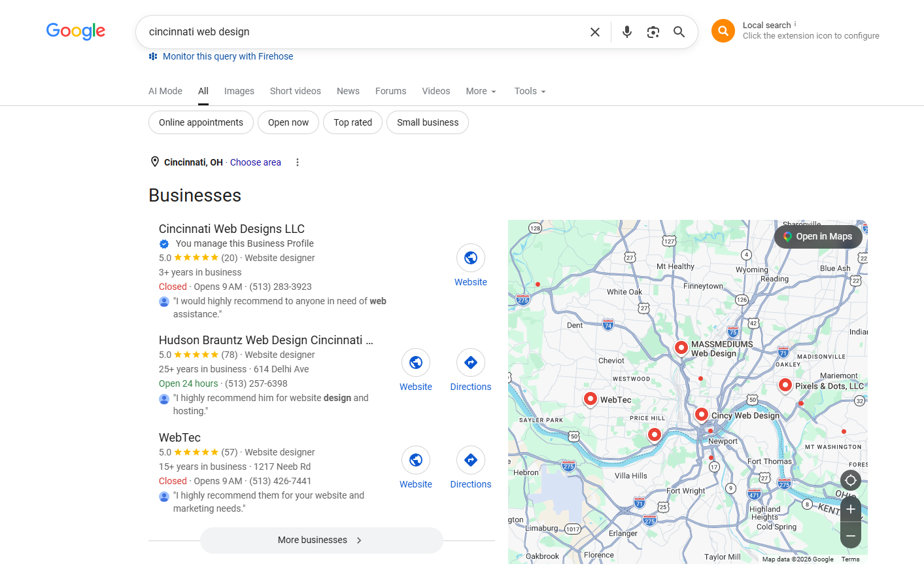Click the info icon next to Local search
Image resolution: width=924 pixels, height=583 pixels.
795,24
